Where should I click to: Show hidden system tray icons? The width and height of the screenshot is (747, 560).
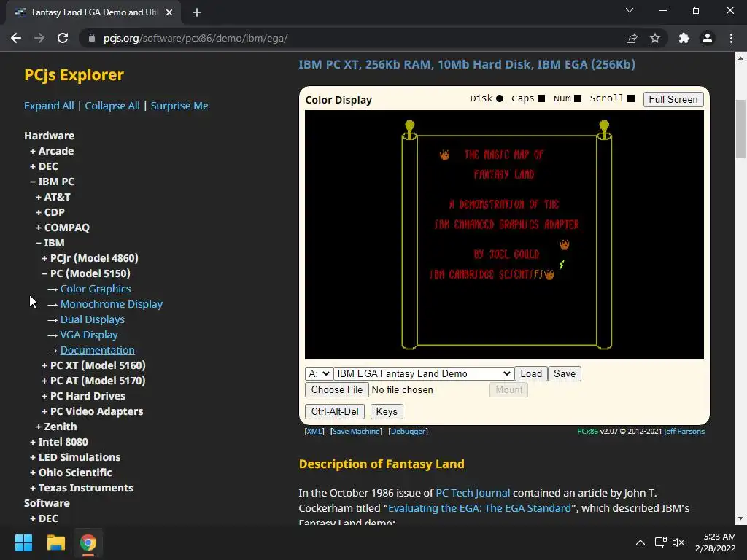[640, 542]
